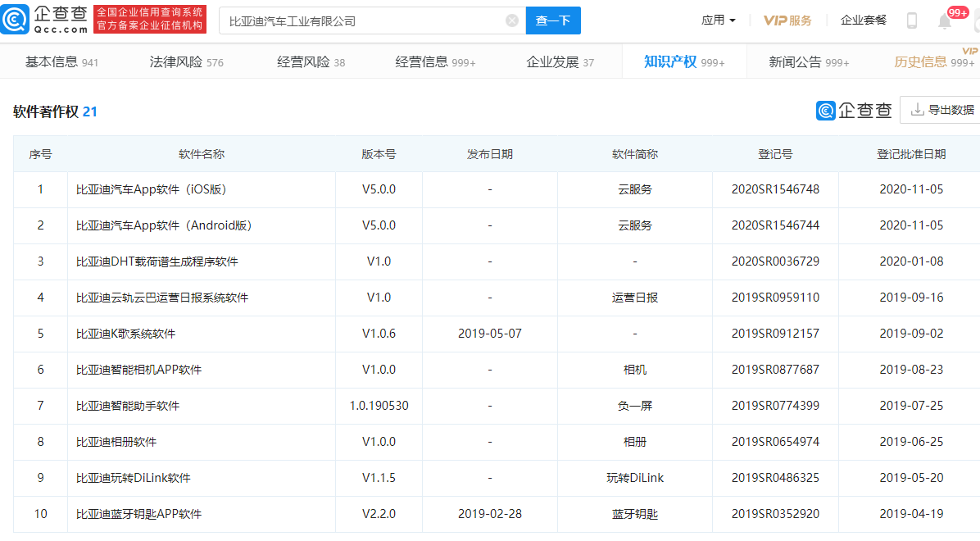The width and height of the screenshot is (980, 541).
Task: Click the red 全国企业信用查询系统 banner
Action: coord(149,20)
